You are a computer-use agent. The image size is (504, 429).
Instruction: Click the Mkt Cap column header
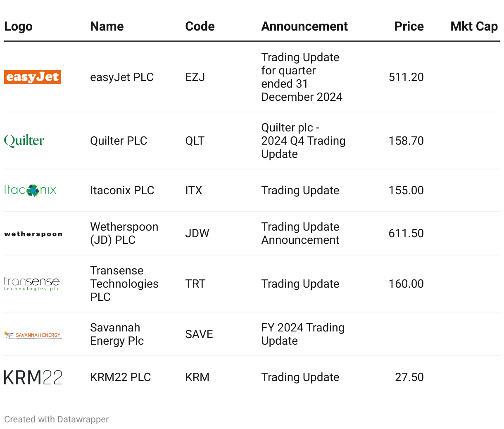(x=474, y=26)
